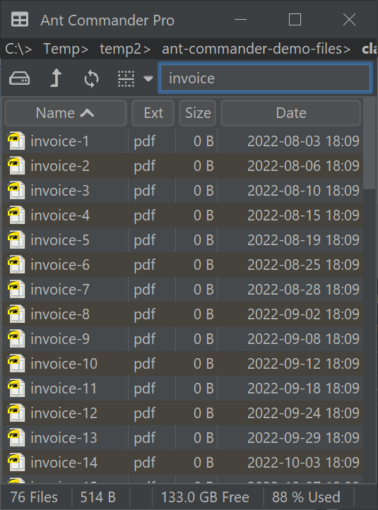Sort files by Ext column
Screen dimensions: 378x510
click(153, 113)
